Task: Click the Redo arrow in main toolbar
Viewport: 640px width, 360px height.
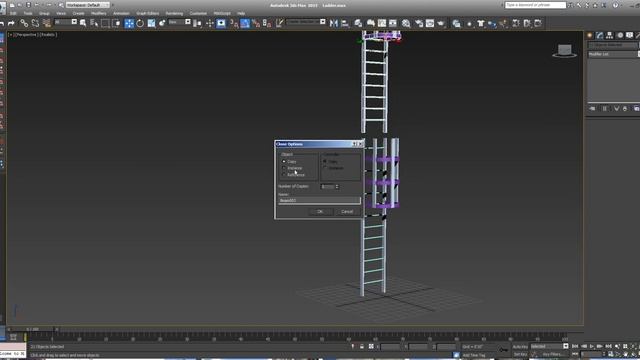Action: coord(11,24)
